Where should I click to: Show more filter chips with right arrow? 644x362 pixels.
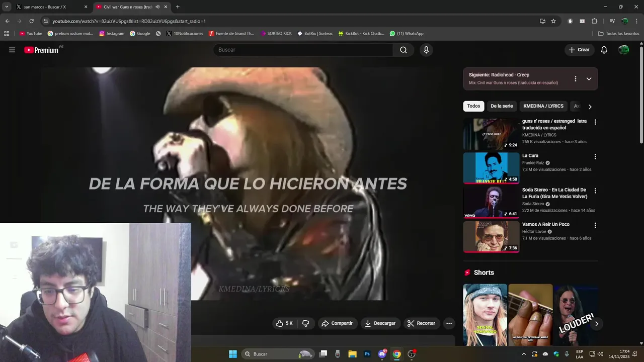pos(590,107)
